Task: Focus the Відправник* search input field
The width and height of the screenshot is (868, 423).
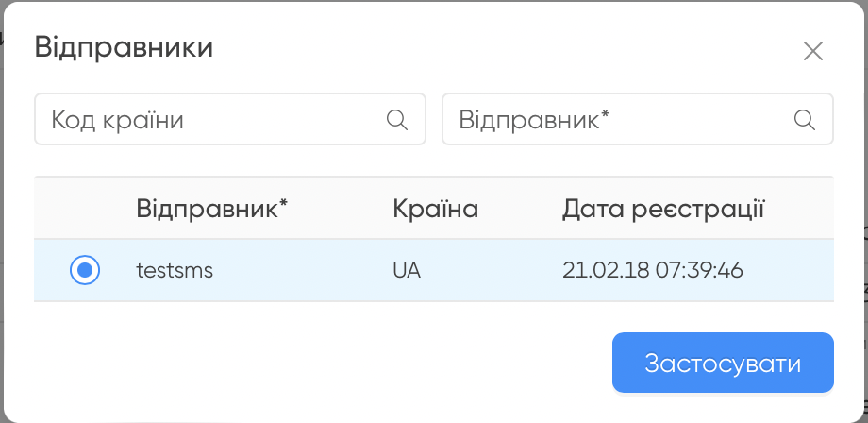Action: pyautogui.click(x=637, y=119)
